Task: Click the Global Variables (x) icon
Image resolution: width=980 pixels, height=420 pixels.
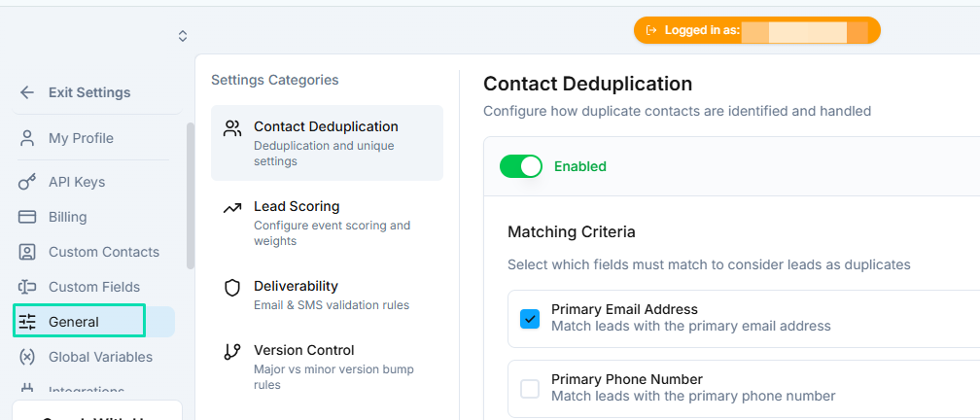Action: [27, 357]
